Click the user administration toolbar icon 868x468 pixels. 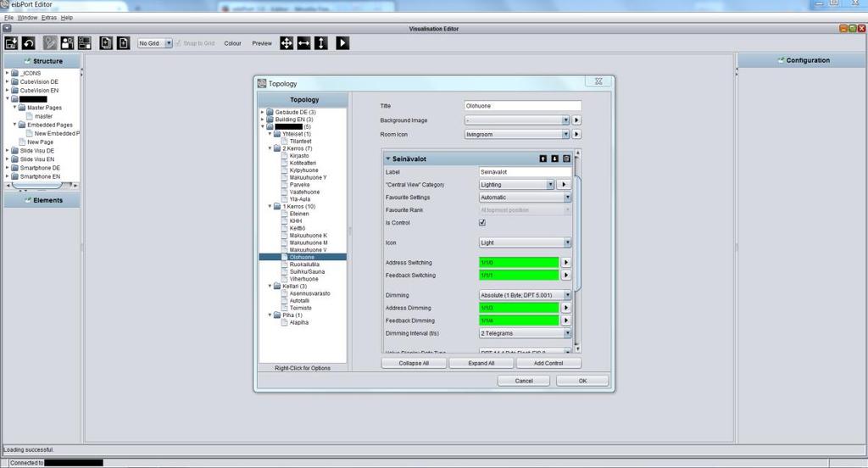[67, 43]
